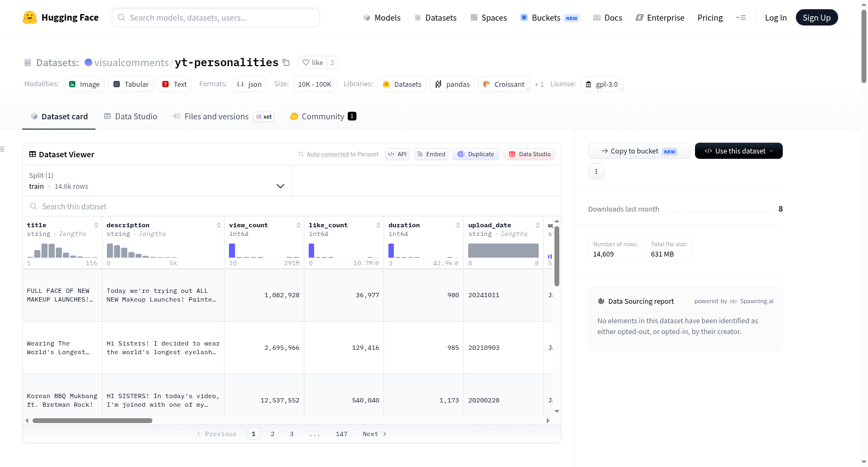Select the json format tag
Viewport: 868px width, 467px height.
[249, 84]
